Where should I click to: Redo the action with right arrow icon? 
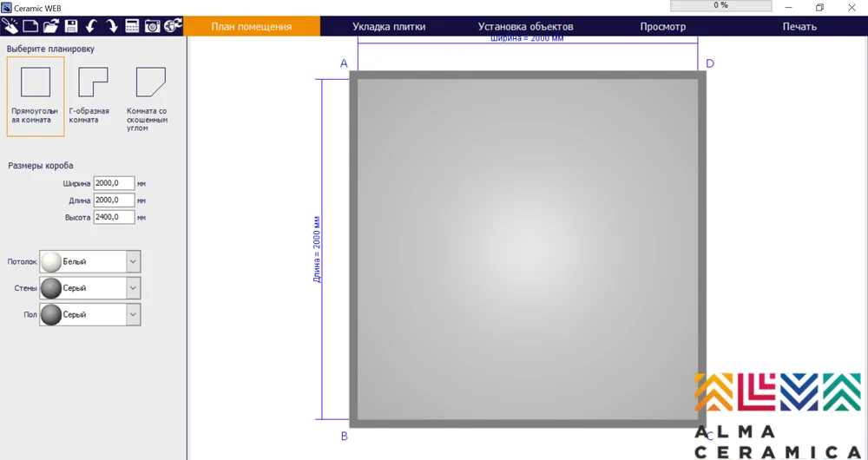(112, 26)
